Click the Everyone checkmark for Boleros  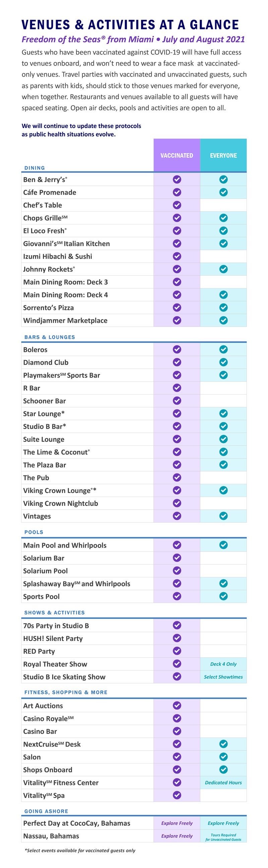point(223,349)
